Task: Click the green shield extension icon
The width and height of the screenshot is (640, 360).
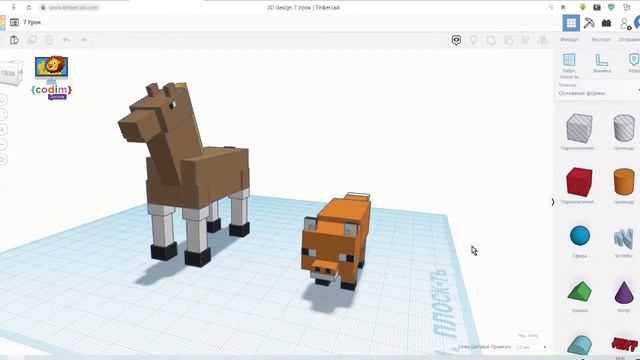Action: [611, 7]
